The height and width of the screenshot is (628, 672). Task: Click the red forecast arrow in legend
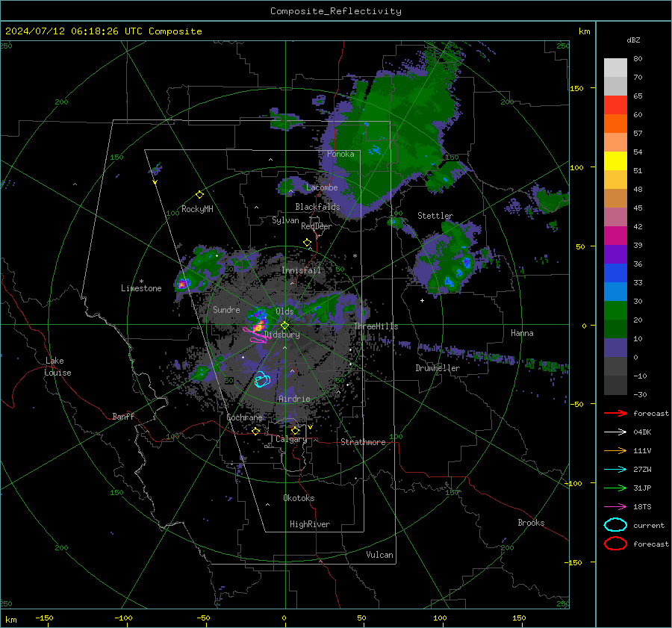[x=615, y=413]
